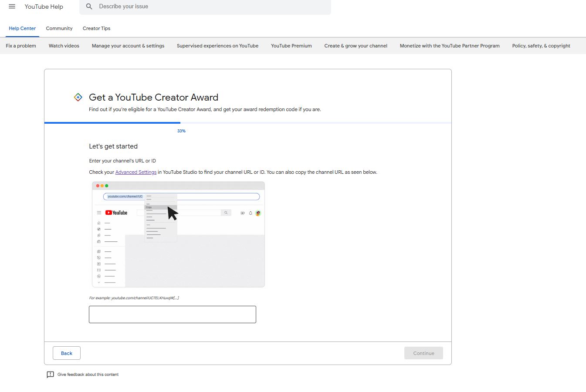Screen dimensions: 586x392
Task: Open the hamburger main menu
Action: point(12,7)
